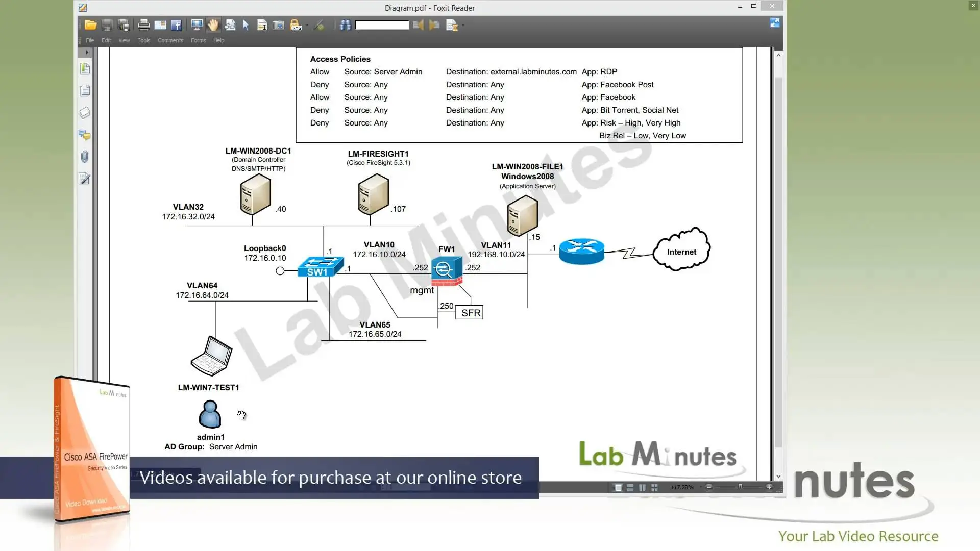Click the Email document toolbar icon
The width and height of the screenshot is (980, 551).
click(x=160, y=25)
